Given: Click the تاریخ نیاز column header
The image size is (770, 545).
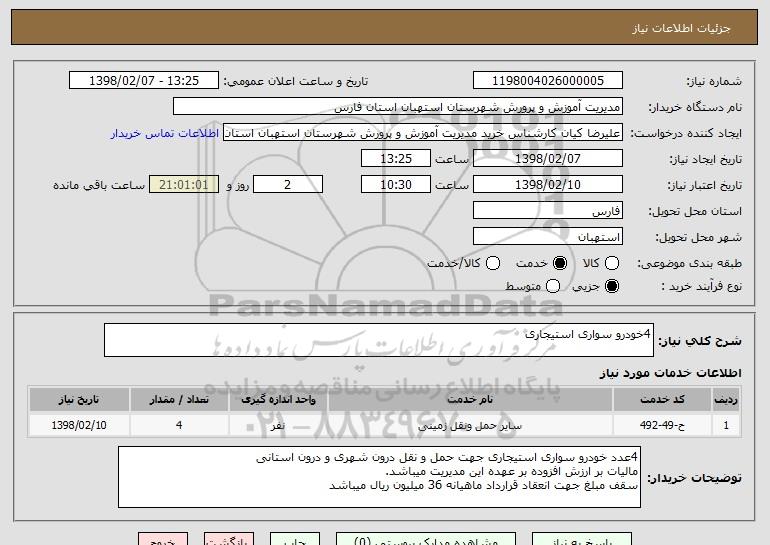Looking at the screenshot, I should point(79,400).
